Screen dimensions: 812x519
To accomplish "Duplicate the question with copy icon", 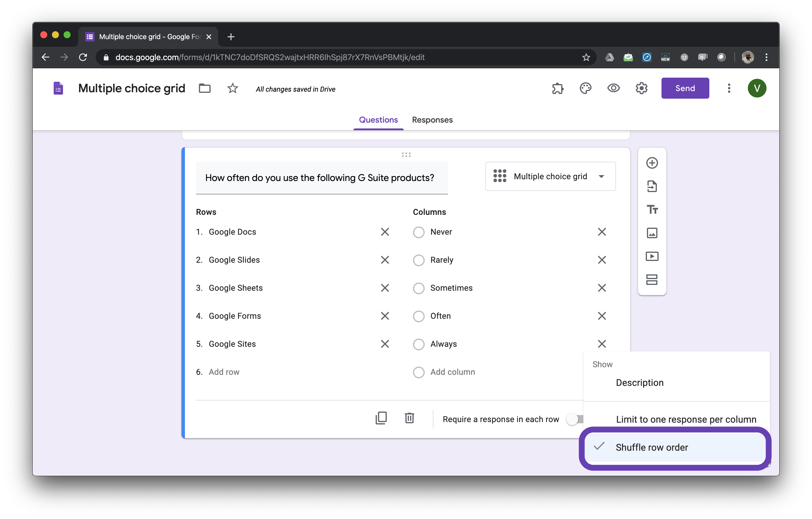I will 381,418.
